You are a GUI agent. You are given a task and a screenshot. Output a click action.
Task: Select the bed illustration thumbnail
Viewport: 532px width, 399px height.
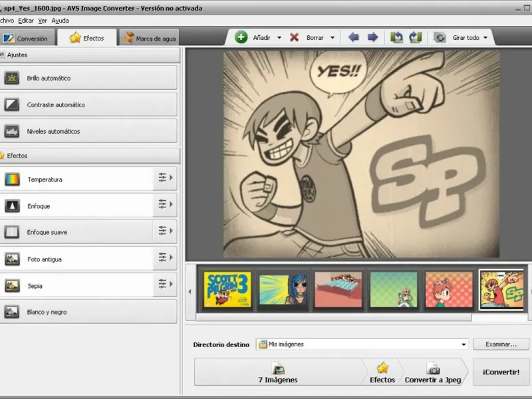[x=338, y=290]
